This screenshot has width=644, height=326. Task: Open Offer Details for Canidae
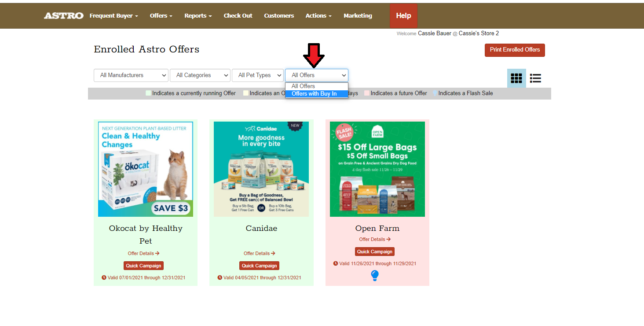click(259, 253)
